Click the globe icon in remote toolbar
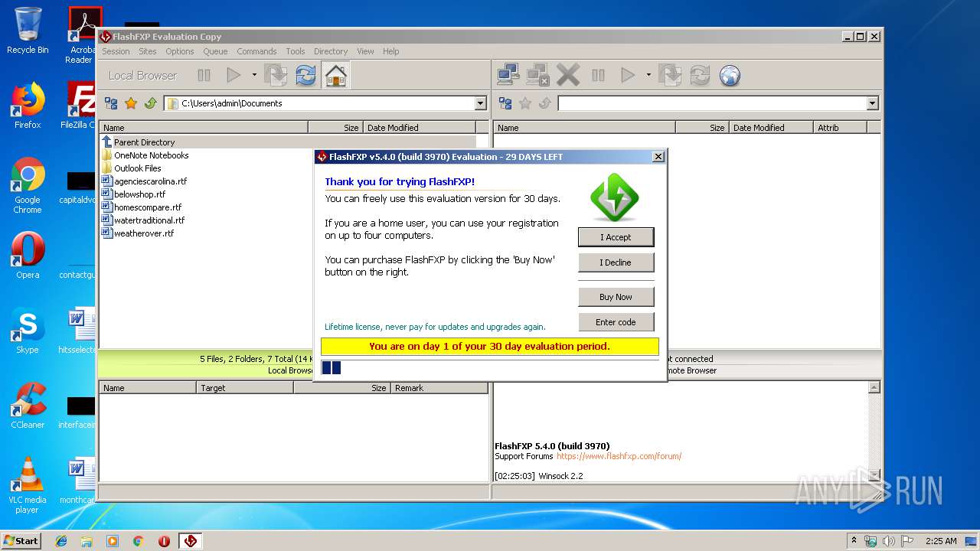This screenshot has height=551, width=980. pyautogui.click(x=730, y=75)
